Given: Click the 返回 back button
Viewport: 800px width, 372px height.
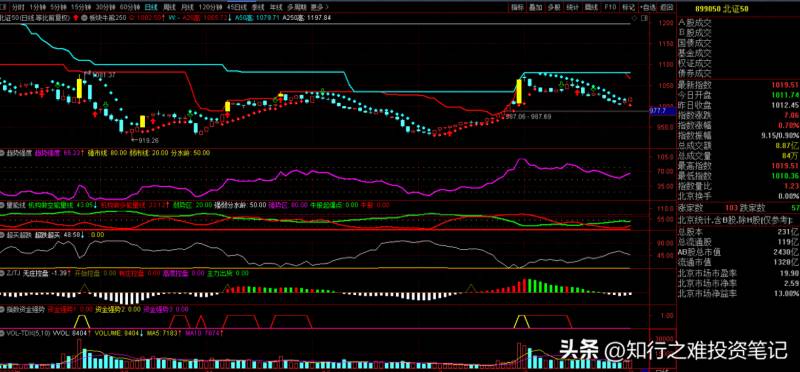Looking at the screenshot, I should tap(666, 7).
